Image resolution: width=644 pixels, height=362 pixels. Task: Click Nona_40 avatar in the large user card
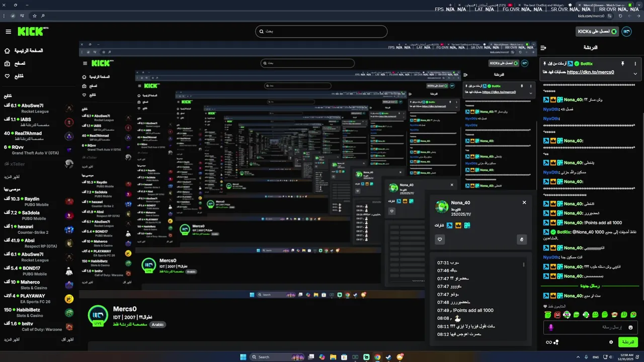pos(442,206)
